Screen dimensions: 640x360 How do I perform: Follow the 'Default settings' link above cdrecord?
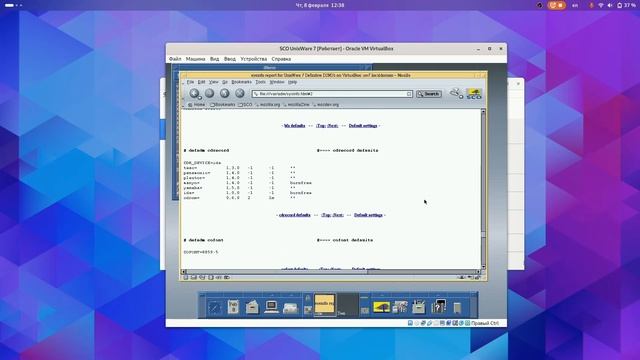pyautogui.click(x=363, y=126)
